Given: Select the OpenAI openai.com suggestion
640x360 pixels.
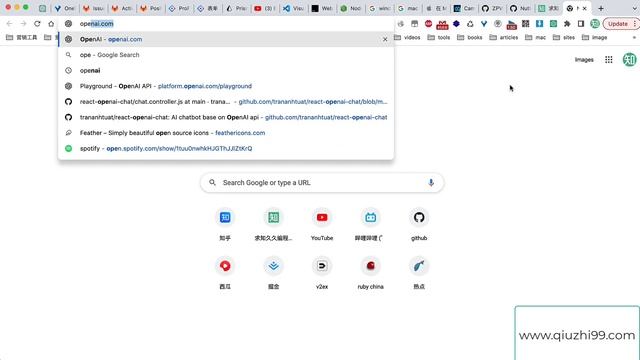Looking at the screenshot, I should (226, 39).
